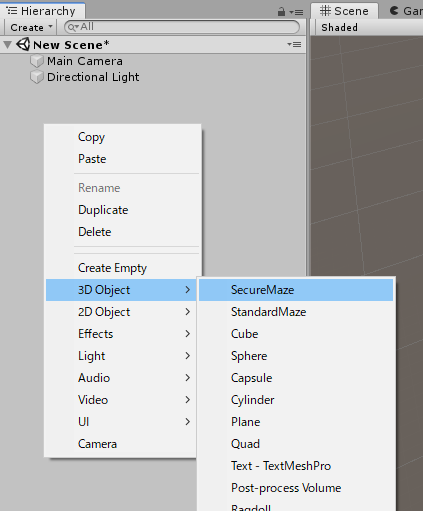The image size is (423, 511).
Task: Expand the Video submenu arrow
Action: [188, 400]
